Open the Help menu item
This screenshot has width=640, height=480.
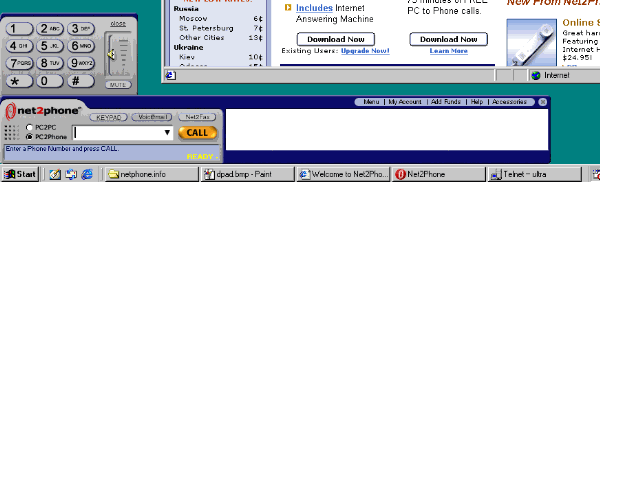[477, 102]
